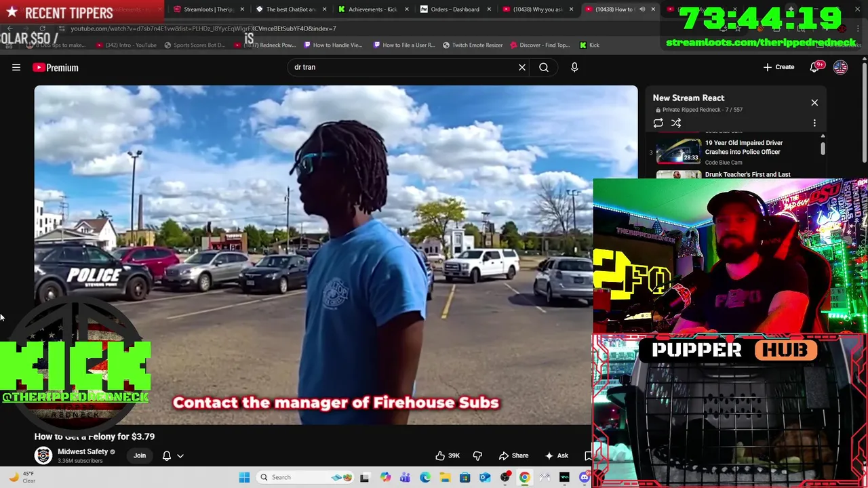Start voice search with the microphone
Viewport: 868px width, 488px height.
point(574,67)
